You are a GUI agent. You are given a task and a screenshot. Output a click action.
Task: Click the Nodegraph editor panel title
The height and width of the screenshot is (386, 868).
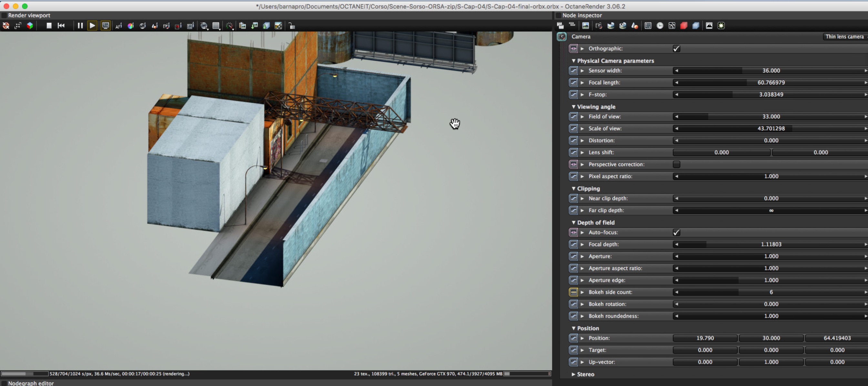[31, 383]
